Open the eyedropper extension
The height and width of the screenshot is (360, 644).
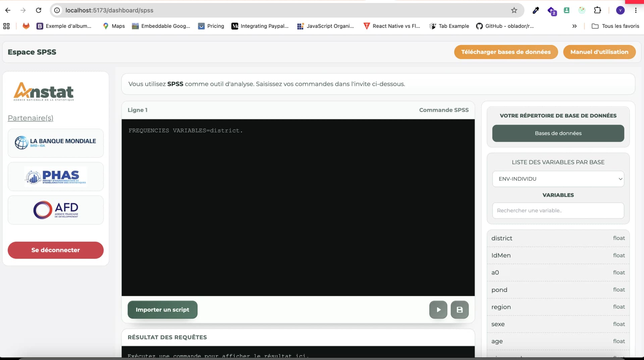pyautogui.click(x=536, y=10)
